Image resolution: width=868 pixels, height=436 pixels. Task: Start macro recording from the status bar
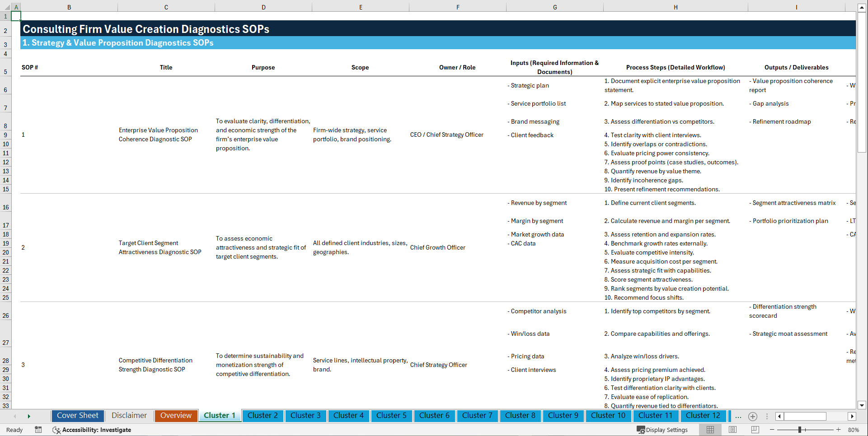38,430
